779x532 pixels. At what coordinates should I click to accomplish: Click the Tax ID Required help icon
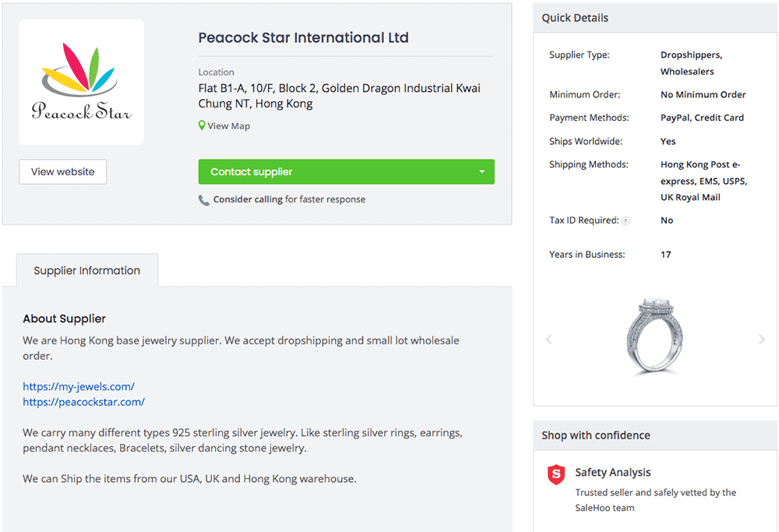[x=626, y=220]
